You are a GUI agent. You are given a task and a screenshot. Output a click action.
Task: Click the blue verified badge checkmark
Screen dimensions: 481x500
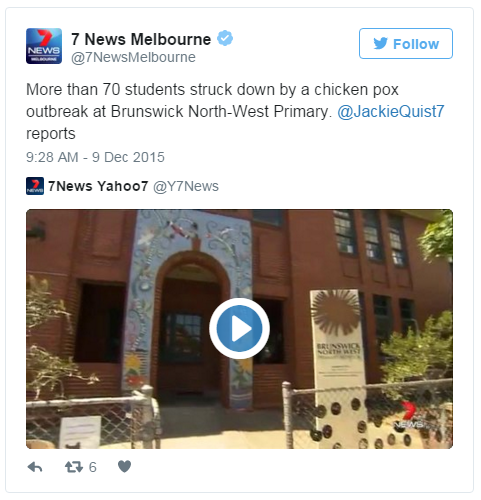pos(225,38)
